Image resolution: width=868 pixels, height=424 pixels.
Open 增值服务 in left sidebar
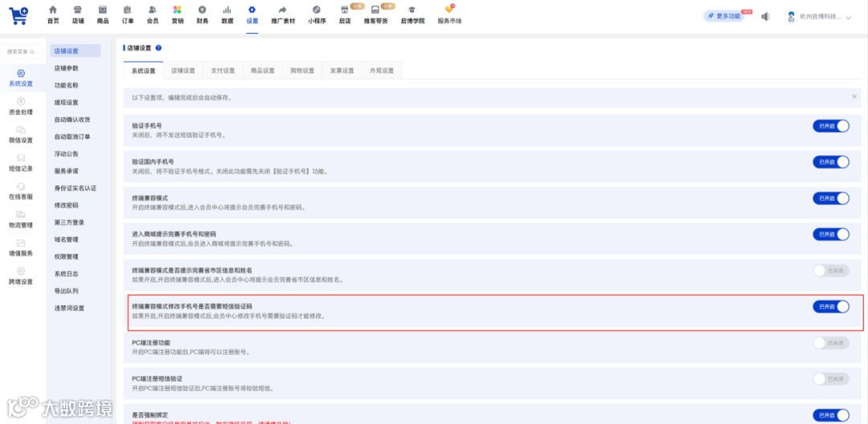coord(20,247)
